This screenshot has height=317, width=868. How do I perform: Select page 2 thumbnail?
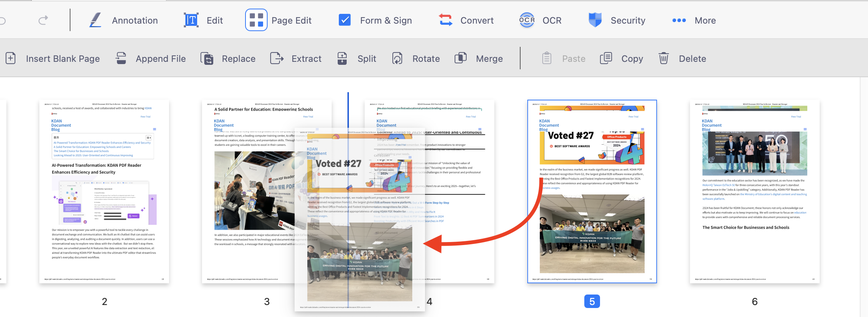pyautogui.click(x=104, y=191)
